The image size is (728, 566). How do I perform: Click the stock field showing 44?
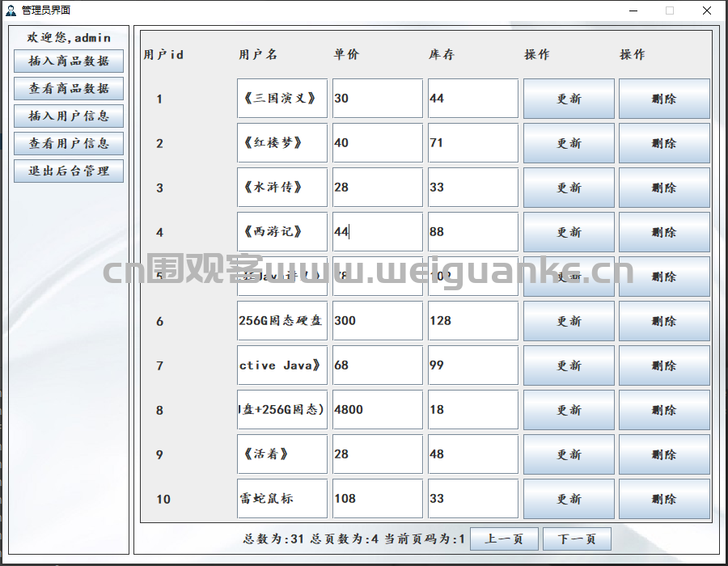[x=473, y=99]
